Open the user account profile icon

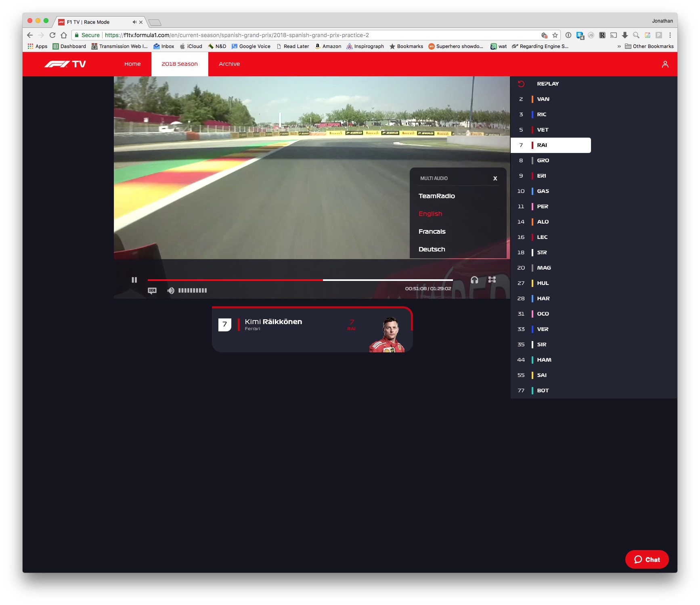pyautogui.click(x=665, y=64)
